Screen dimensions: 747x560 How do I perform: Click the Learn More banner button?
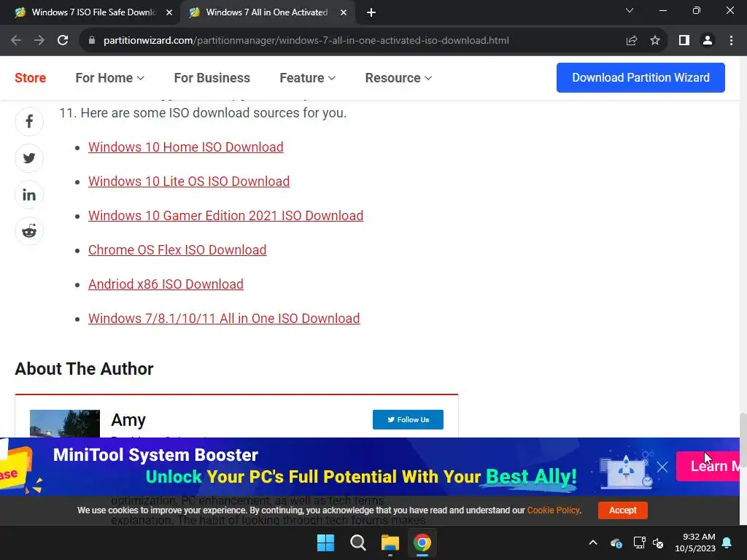(708, 466)
